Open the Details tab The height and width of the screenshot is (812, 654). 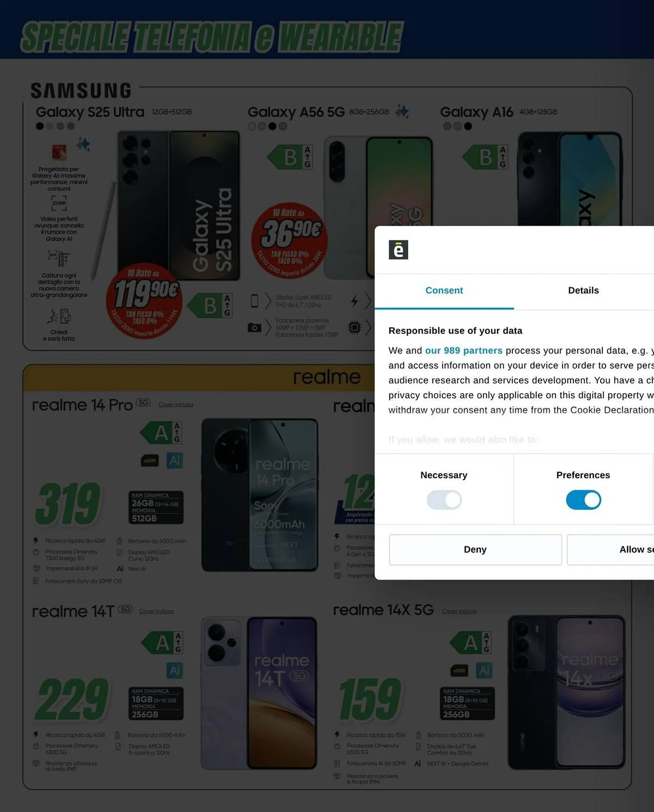click(583, 291)
